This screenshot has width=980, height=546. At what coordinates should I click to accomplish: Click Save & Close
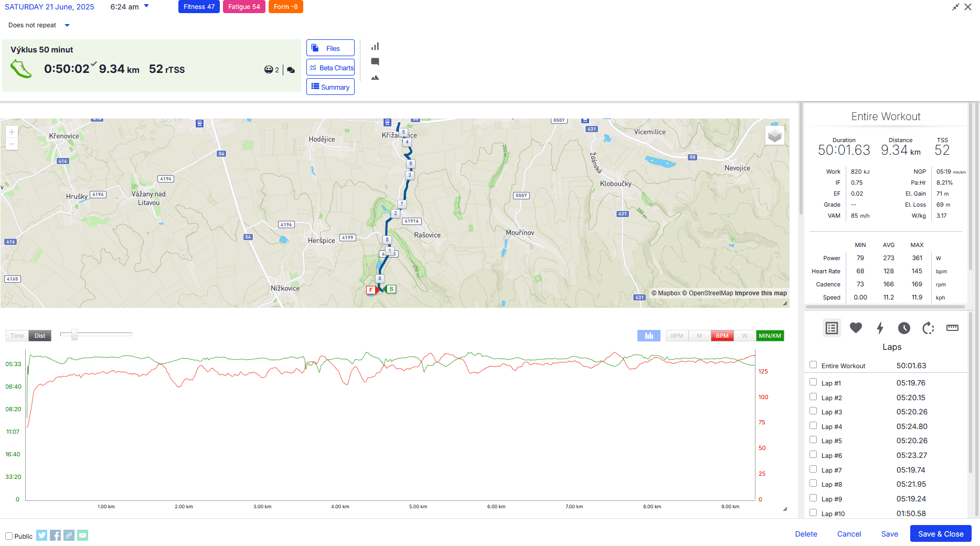point(941,533)
